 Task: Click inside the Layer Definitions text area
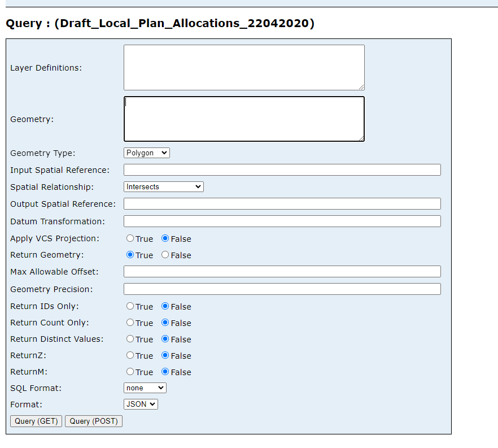243,67
